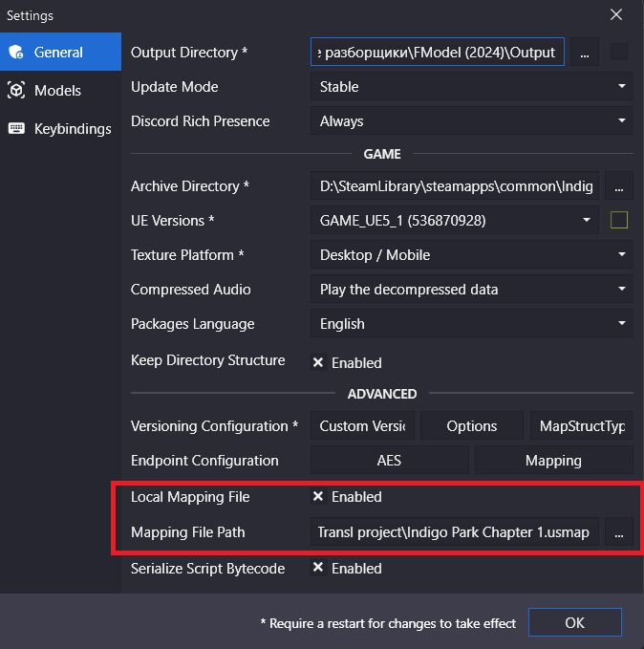Open the Texture Platform dropdown
Screen dimensions: 644x649
click(471, 255)
